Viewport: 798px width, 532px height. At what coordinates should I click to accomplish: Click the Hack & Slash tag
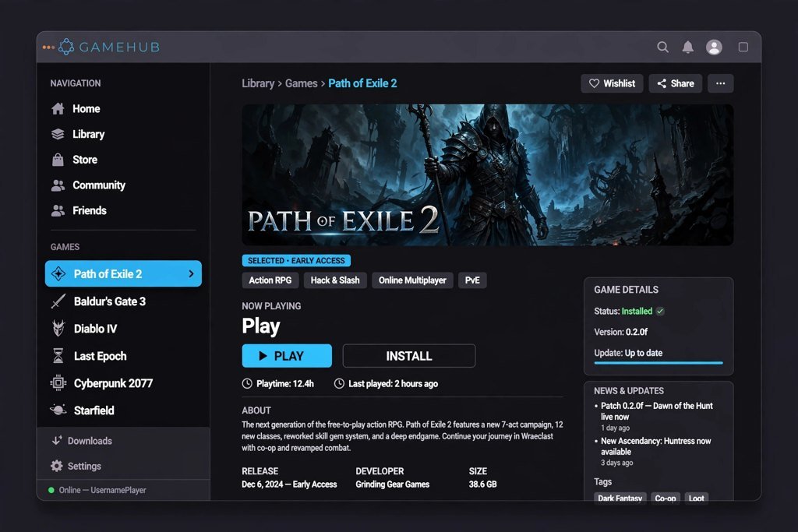coord(335,280)
